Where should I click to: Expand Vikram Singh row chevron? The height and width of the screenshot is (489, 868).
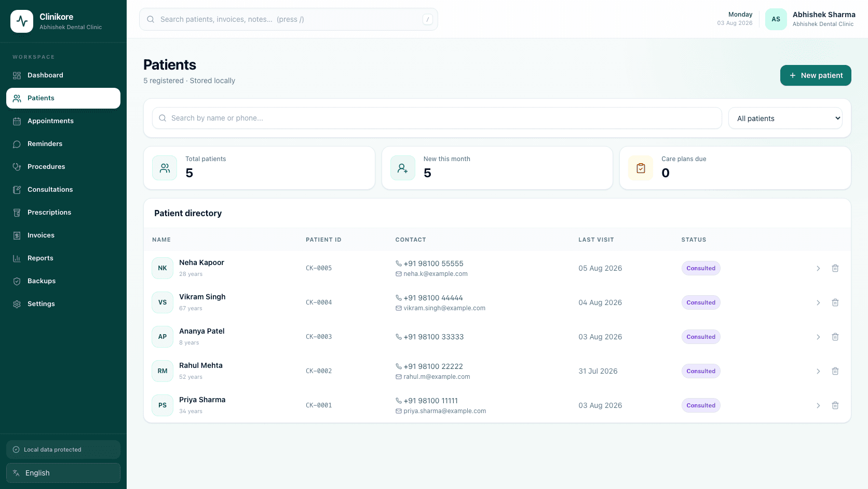pyautogui.click(x=818, y=302)
